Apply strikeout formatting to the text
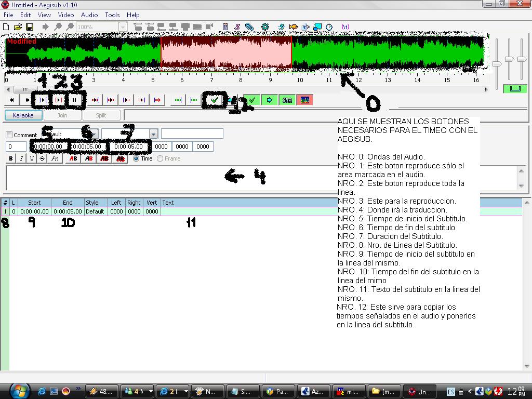Screen dimensions: 532x399 point(42,158)
